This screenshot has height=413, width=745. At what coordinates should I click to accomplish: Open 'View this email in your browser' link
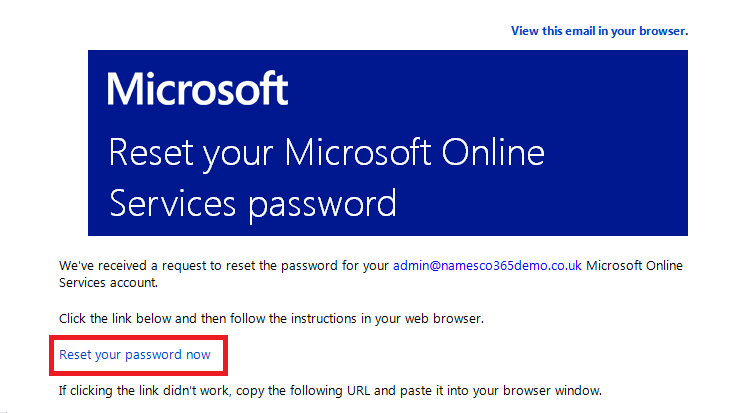click(599, 31)
